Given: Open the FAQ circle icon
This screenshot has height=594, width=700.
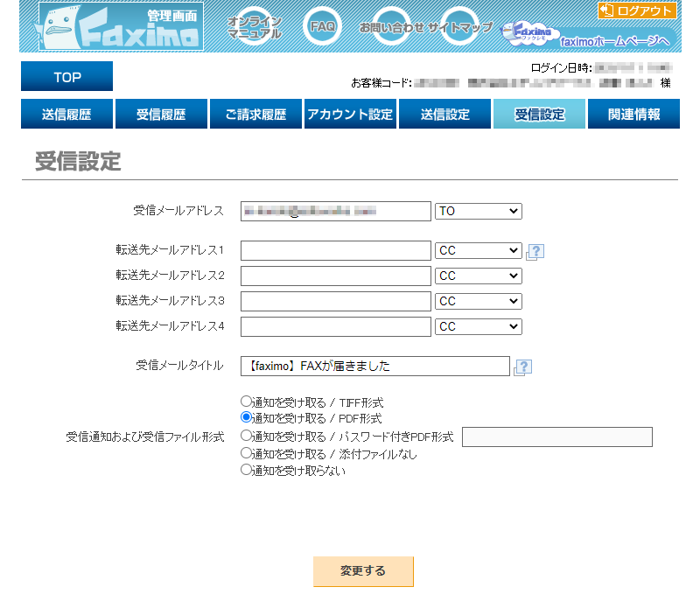Looking at the screenshot, I should click(323, 26).
